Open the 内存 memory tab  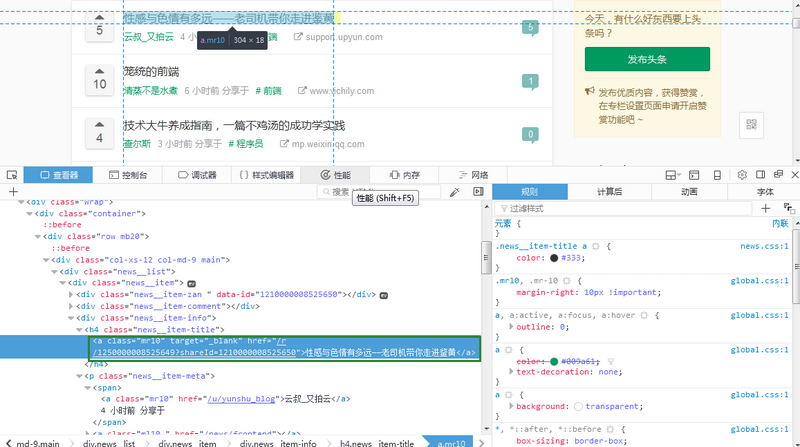pos(405,175)
